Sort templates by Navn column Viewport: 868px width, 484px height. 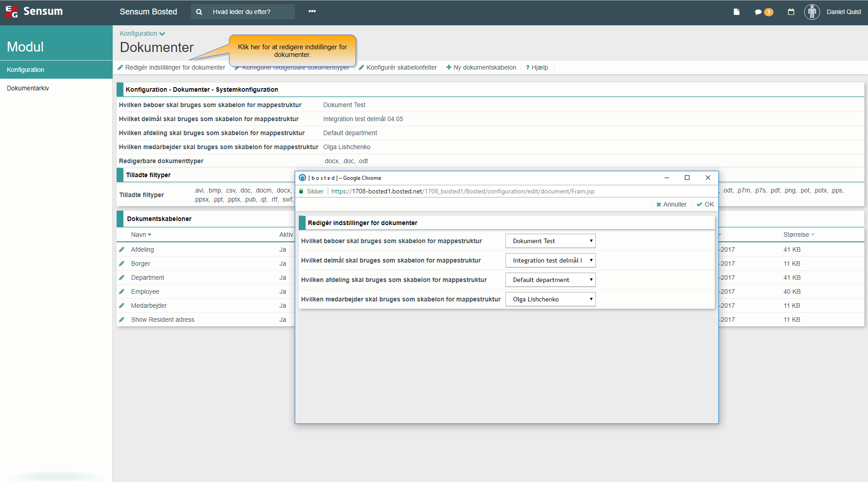click(x=141, y=235)
